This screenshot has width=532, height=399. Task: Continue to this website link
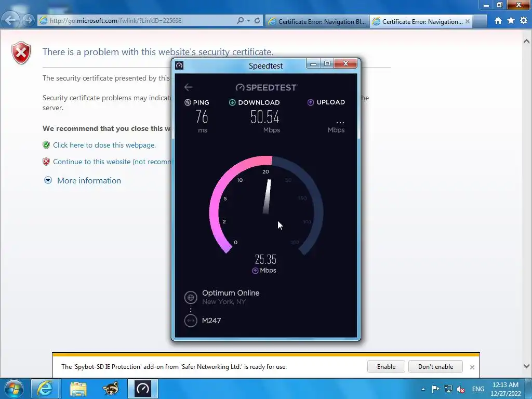click(x=112, y=162)
